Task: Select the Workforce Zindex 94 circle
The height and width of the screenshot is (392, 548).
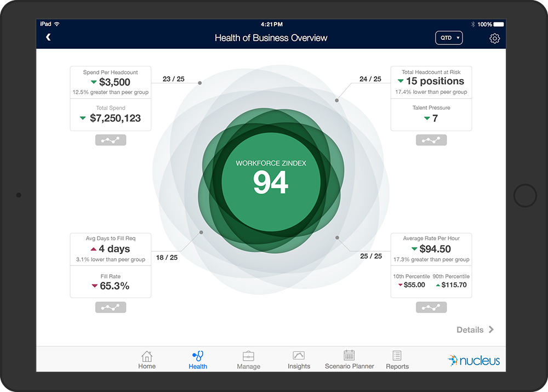Action: (x=271, y=182)
